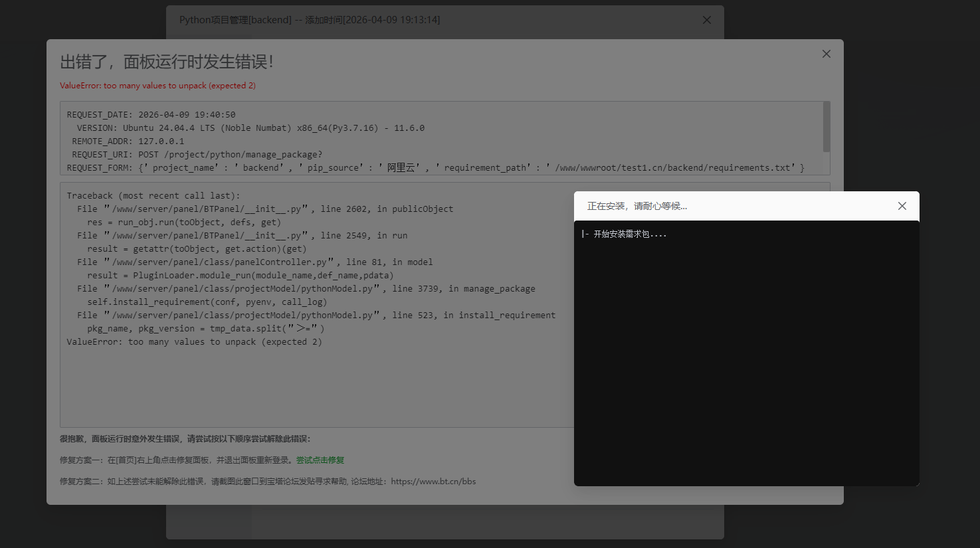Screen dimensions: 980x548
Task: Click the 开始安装需求包 log line
Action: [629, 233]
